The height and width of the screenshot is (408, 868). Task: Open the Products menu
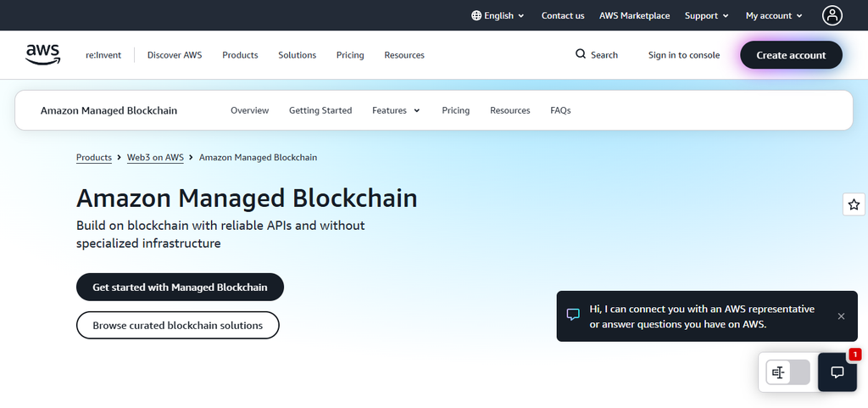point(240,55)
